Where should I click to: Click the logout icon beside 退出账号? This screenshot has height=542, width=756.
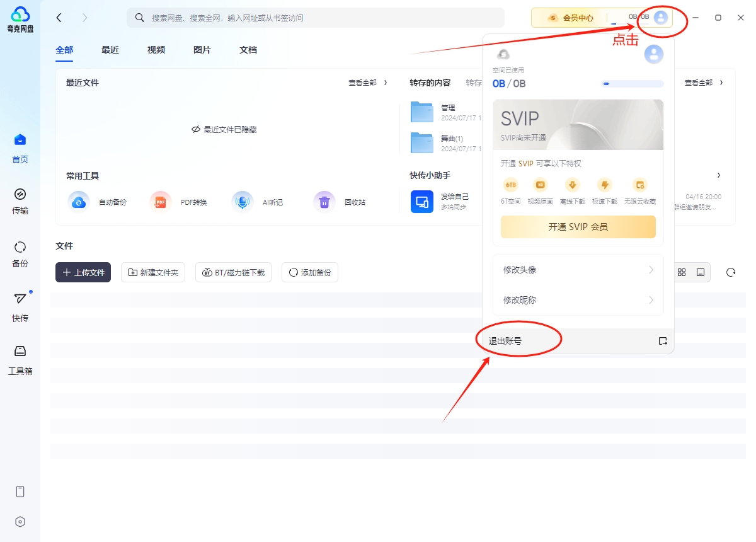[663, 341]
